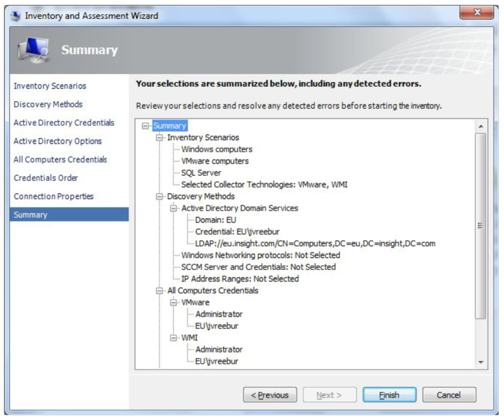Viewport: 504px width, 420px height.
Task: Click the computer icon in the Summary banner
Action: 34,50
